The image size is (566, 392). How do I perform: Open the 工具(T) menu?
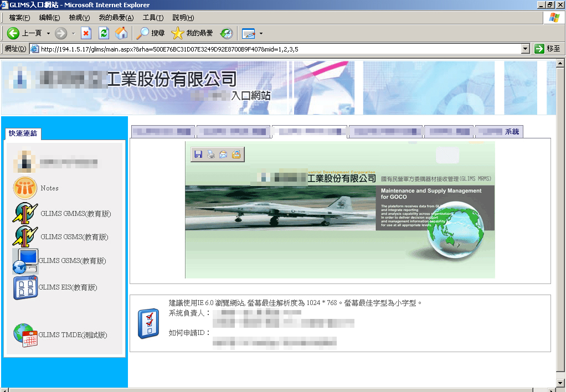[153, 18]
